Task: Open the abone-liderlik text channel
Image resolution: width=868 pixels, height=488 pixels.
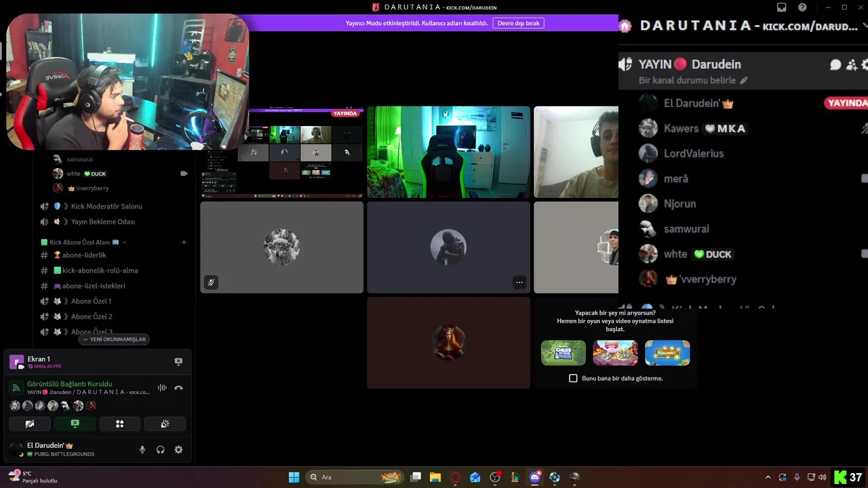Action: click(84, 255)
